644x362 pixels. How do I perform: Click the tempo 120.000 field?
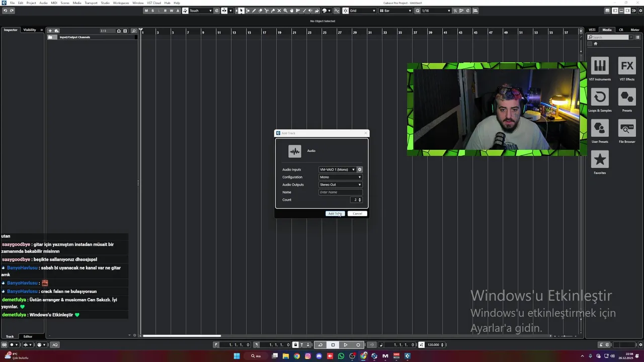[x=435, y=344]
